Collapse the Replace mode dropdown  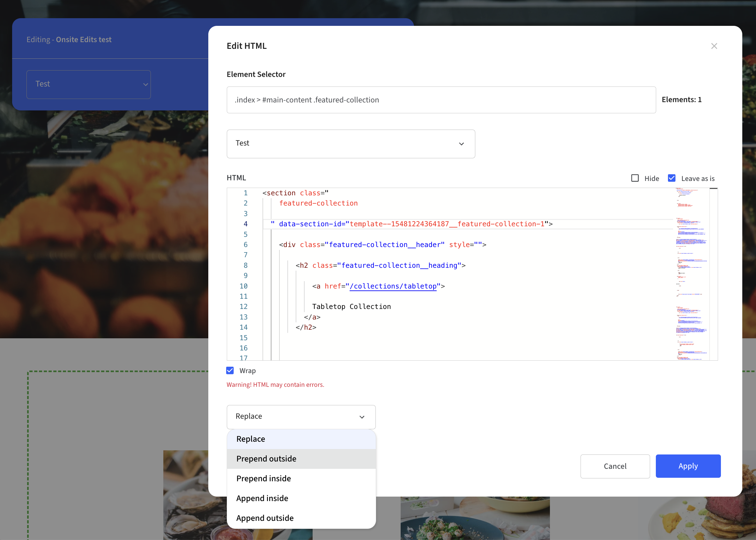(x=301, y=416)
